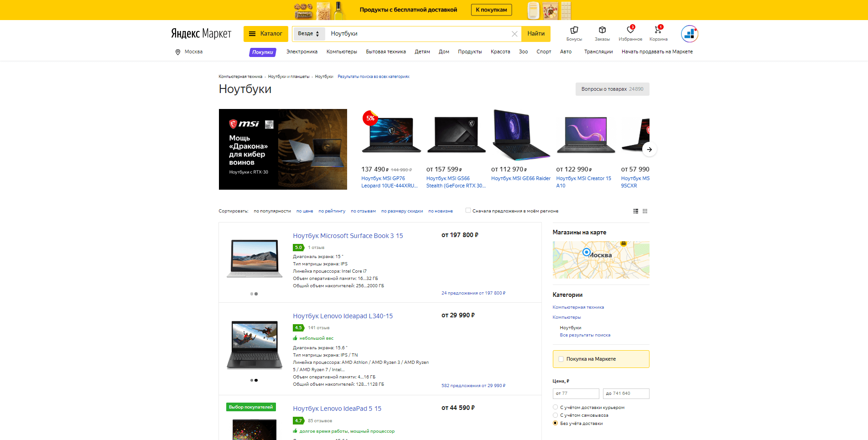Screen dimensions: 868x440
Task: Click the Lenovo L340 image dots indicator
Action: point(254,380)
